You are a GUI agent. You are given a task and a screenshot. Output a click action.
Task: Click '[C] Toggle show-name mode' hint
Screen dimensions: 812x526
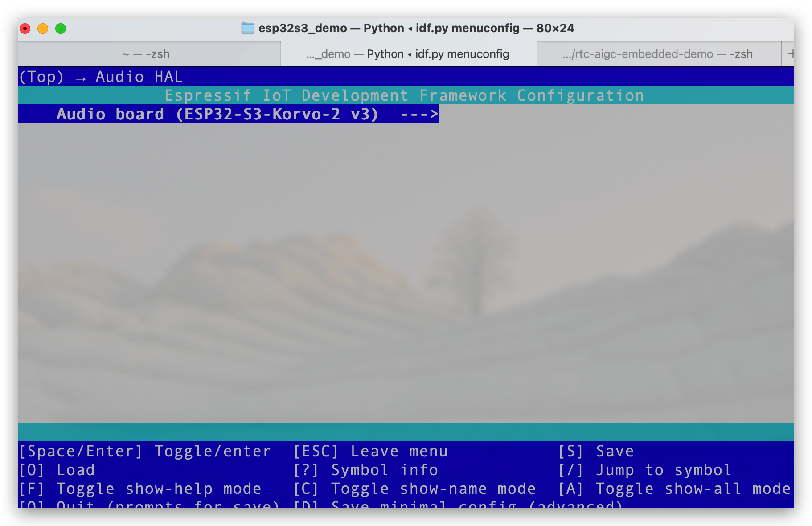pyautogui.click(x=414, y=489)
